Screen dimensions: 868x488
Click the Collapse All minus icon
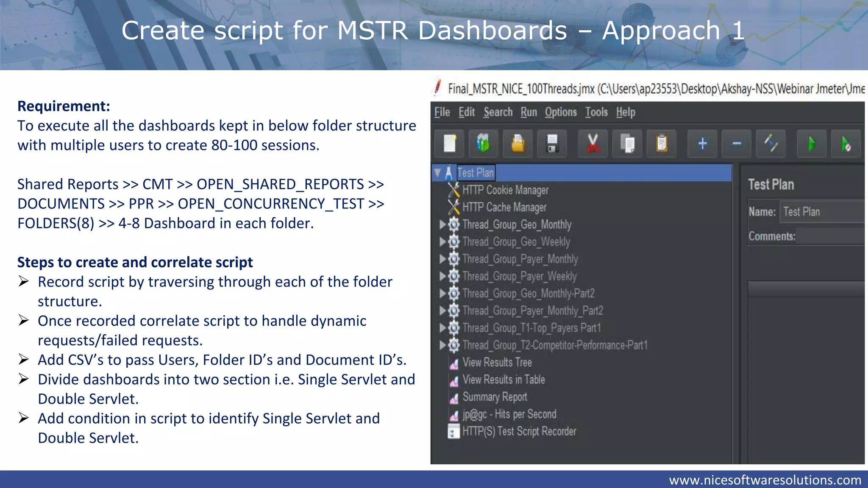point(737,144)
